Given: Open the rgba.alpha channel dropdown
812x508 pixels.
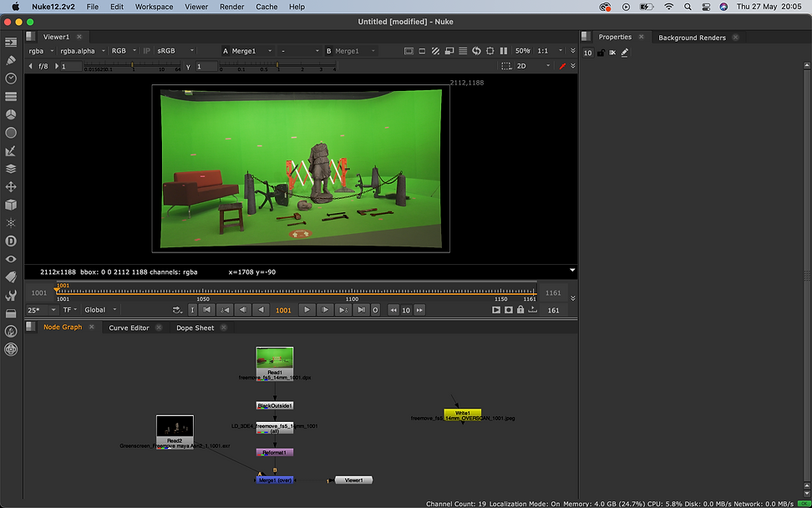Looking at the screenshot, I should 83,51.
